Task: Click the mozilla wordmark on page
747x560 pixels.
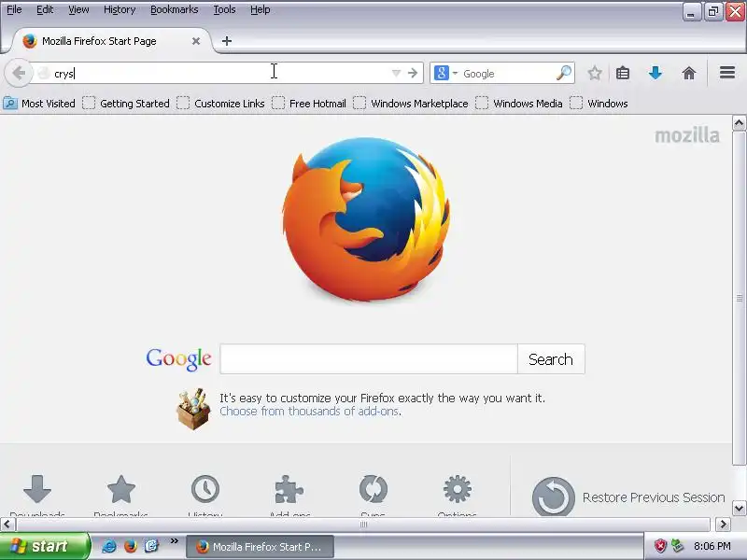Action: click(x=687, y=135)
